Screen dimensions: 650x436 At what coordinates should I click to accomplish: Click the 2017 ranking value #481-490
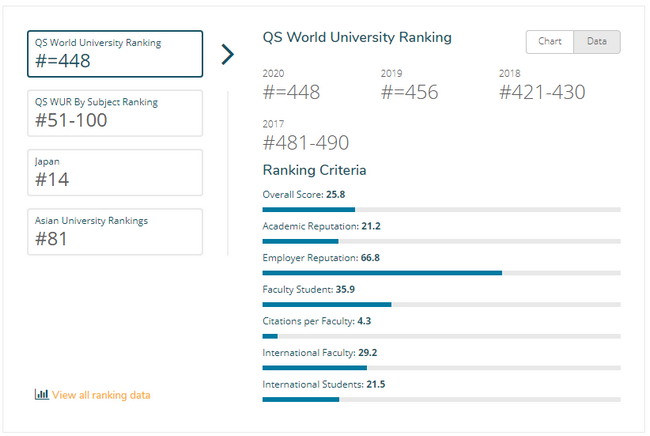[306, 143]
